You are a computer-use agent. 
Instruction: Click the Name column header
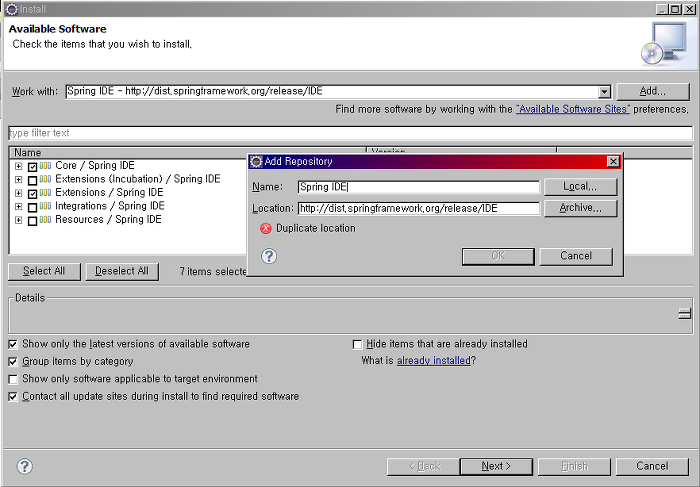tap(188, 152)
